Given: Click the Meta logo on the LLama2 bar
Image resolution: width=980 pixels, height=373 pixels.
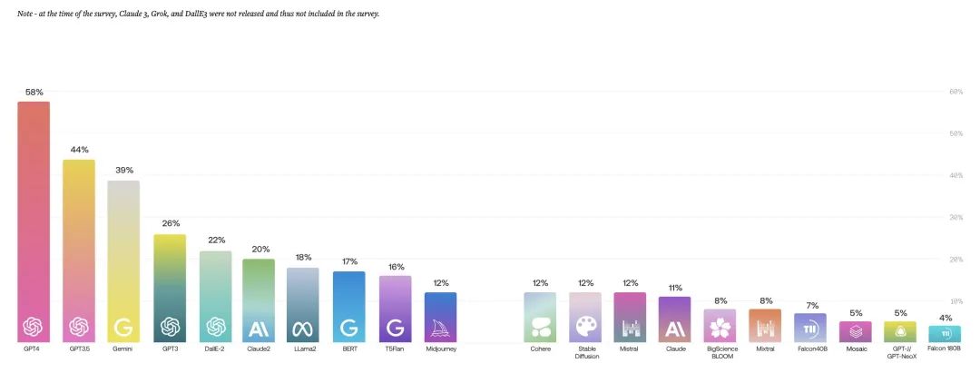Looking at the screenshot, I should (303, 327).
